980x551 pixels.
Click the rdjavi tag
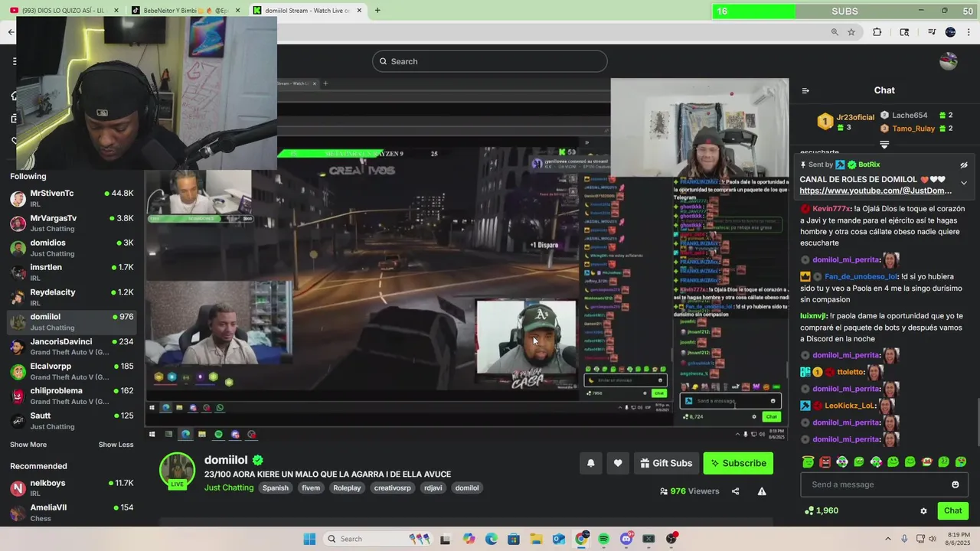433,487
